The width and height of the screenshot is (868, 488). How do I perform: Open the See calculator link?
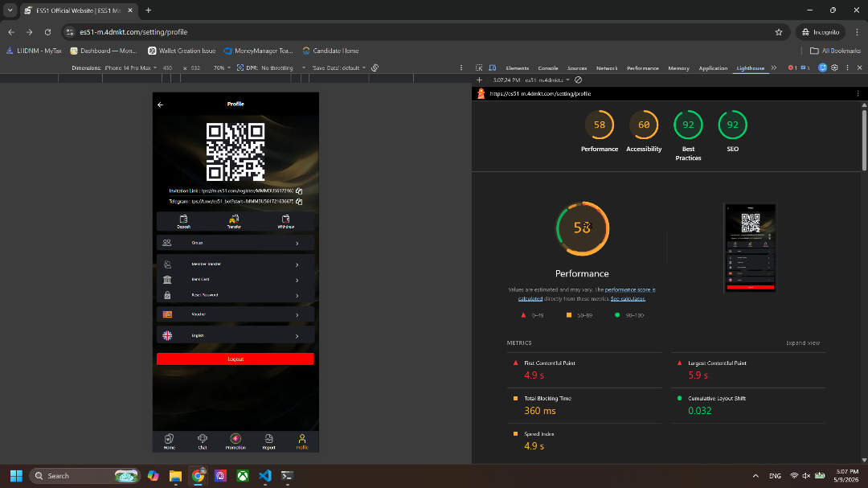click(x=628, y=298)
